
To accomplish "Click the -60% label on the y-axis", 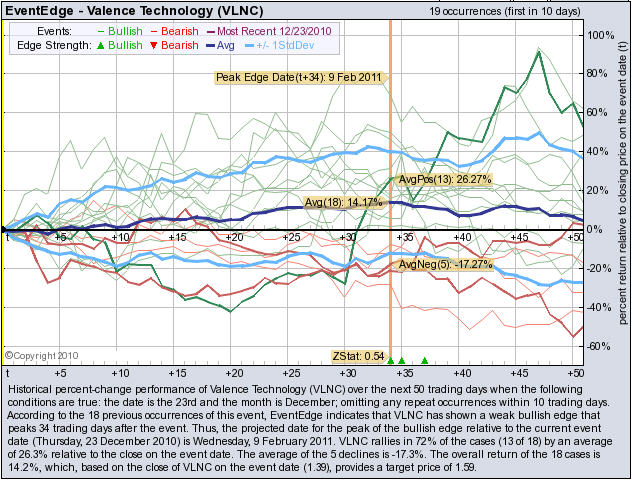I will (602, 347).
